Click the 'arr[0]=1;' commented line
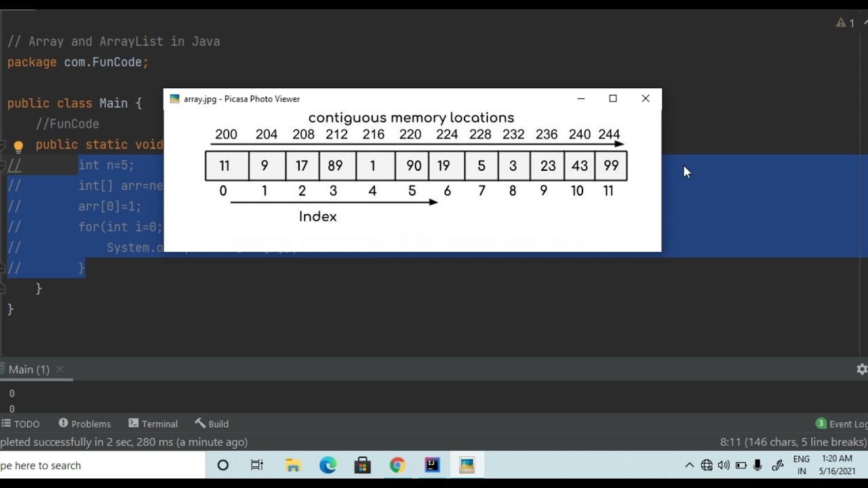The height and width of the screenshot is (488, 868). (x=110, y=207)
